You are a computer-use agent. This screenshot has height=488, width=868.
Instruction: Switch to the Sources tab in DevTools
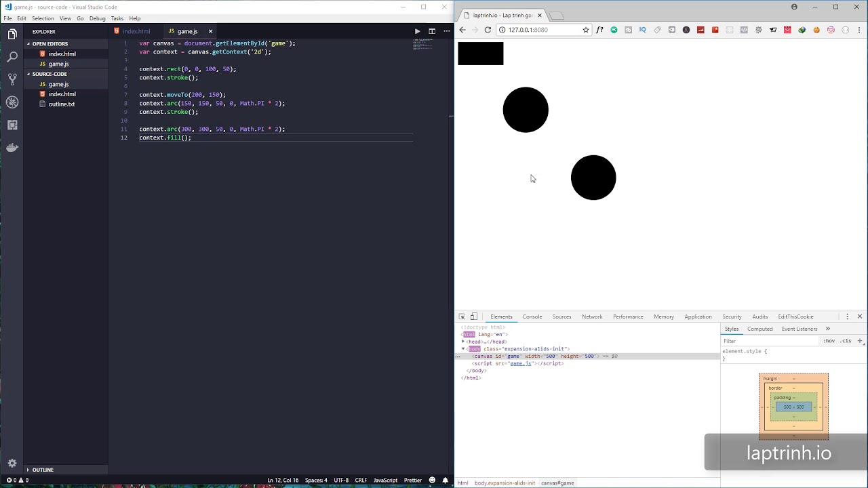click(x=561, y=317)
